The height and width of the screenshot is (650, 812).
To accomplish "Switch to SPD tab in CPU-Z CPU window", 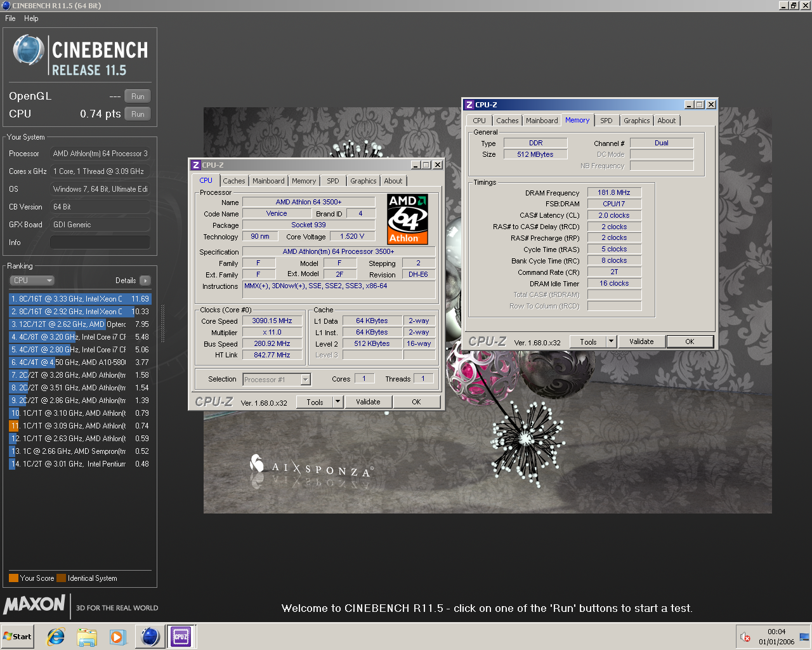I will (x=333, y=181).
